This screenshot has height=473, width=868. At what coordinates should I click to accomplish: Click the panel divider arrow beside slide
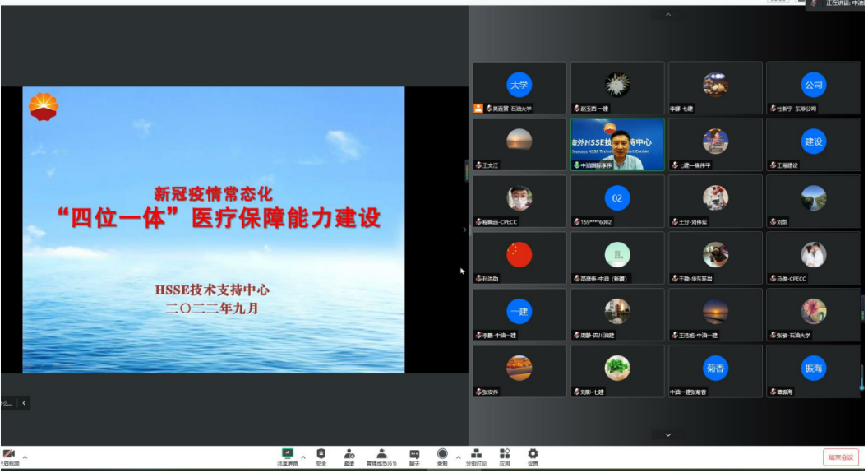tap(464, 230)
